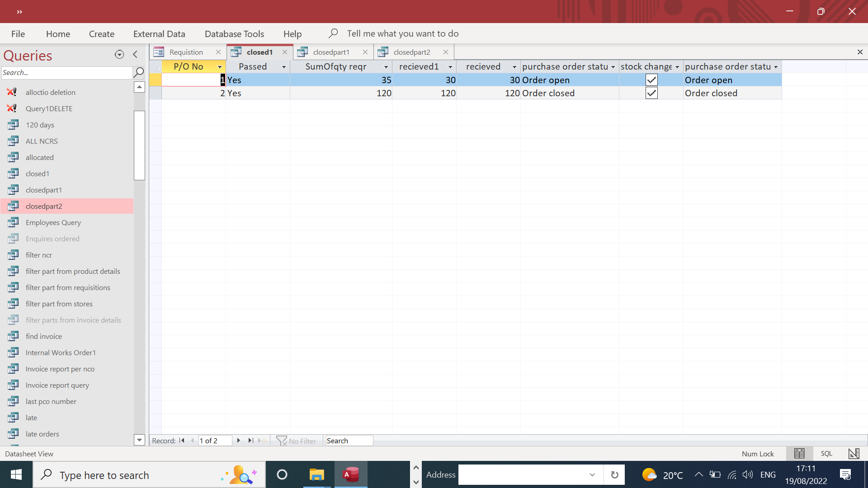Click navigation pane scroll up arrow

139,87
